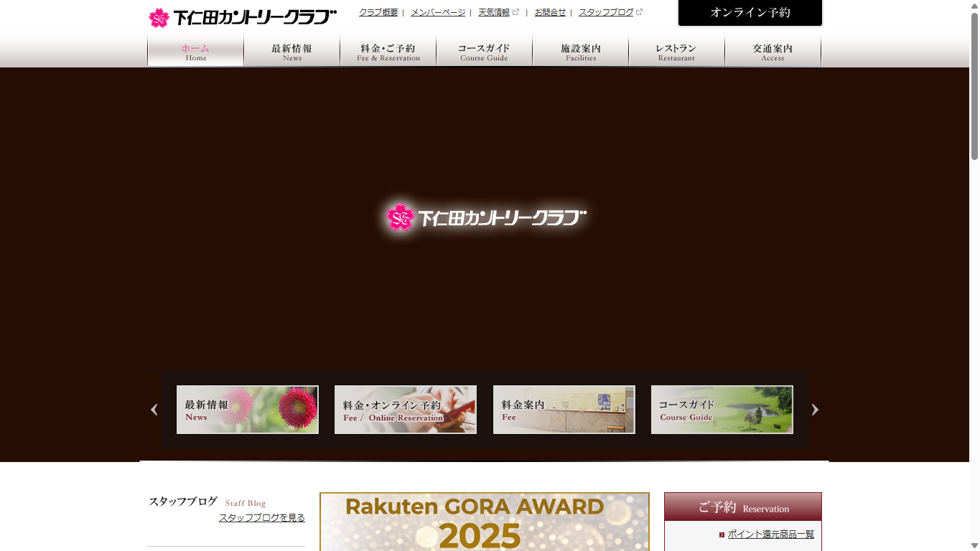Open the Rakuten GORA AWARD 2025 banner
980x551 pixels.
485,522
